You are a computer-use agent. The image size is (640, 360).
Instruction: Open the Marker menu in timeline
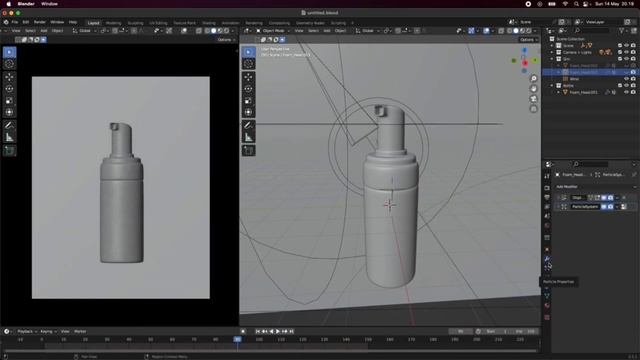tap(80, 331)
